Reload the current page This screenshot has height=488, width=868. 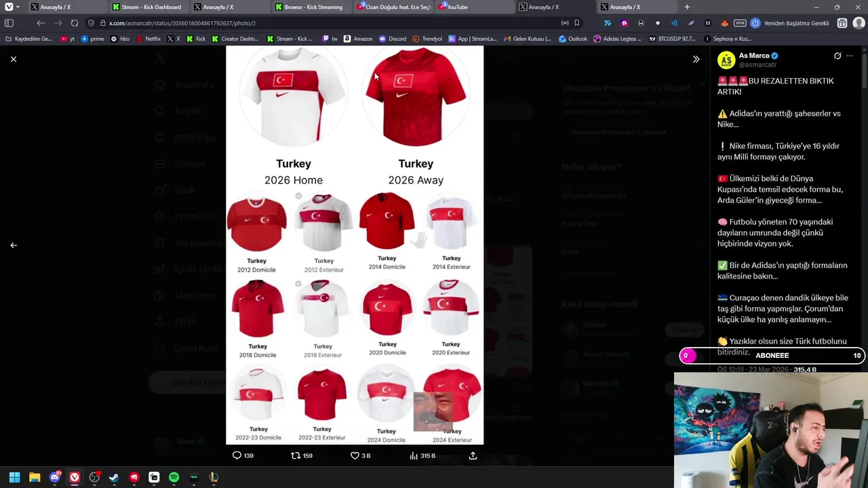click(x=75, y=23)
